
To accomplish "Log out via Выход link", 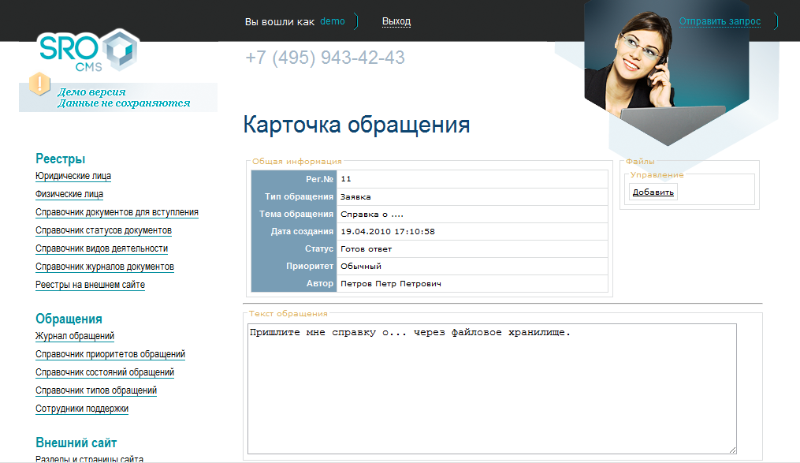I will pos(396,21).
